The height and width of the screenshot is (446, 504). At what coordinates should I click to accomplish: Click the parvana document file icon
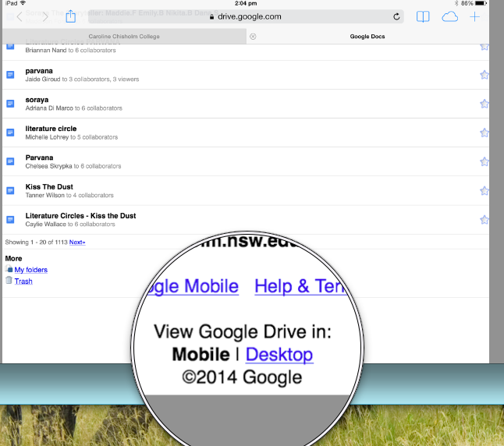point(10,75)
